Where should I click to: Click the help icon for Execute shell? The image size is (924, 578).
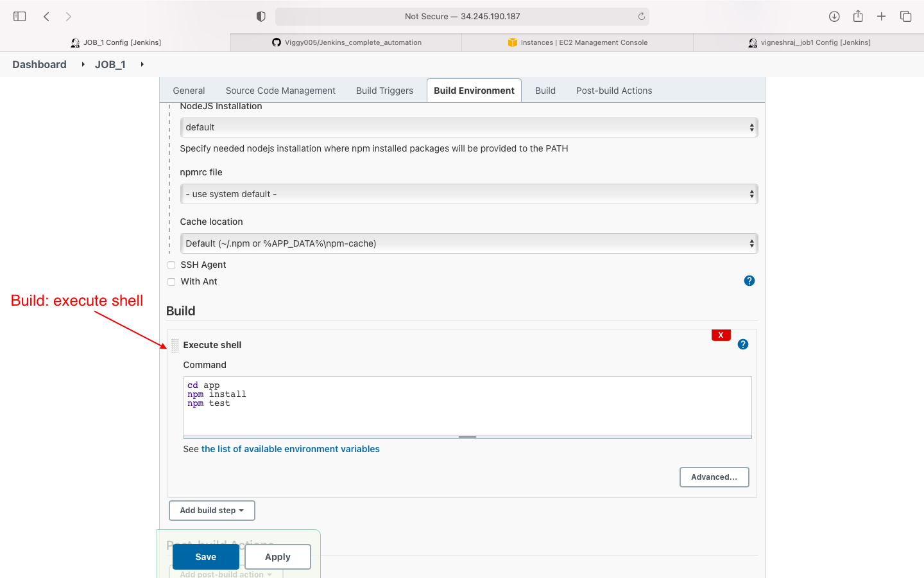click(x=743, y=344)
